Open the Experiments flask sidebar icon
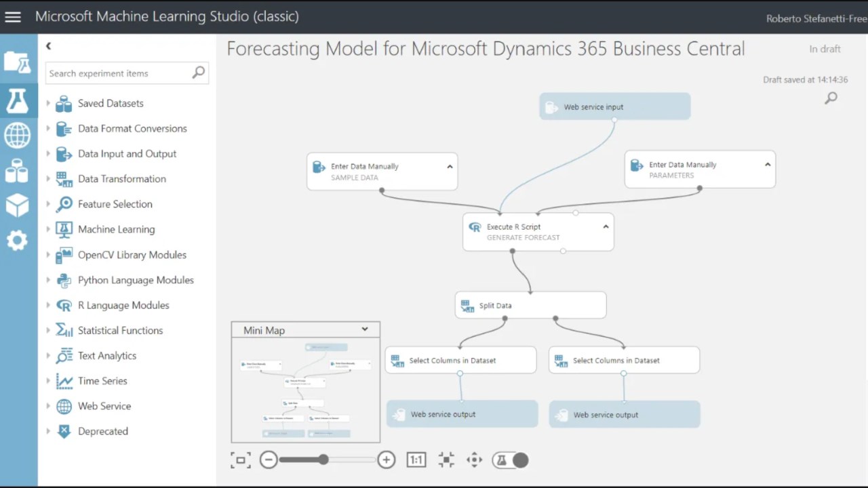 pyautogui.click(x=17, y=100)
